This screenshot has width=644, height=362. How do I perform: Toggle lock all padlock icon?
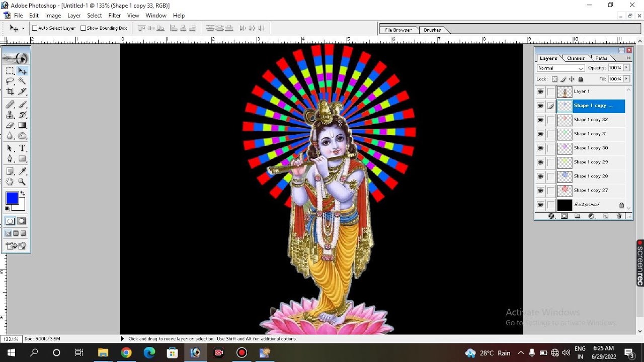581,79
